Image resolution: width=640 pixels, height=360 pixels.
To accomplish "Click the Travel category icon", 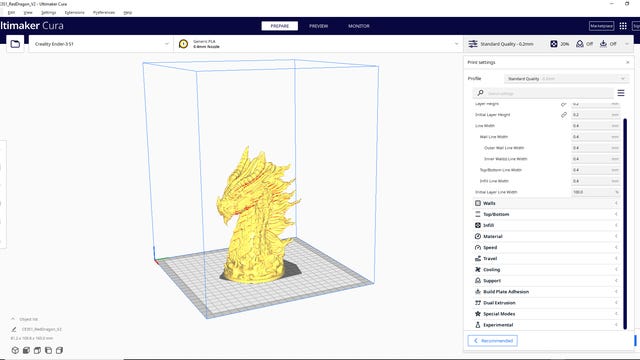I will pos(478,258).
